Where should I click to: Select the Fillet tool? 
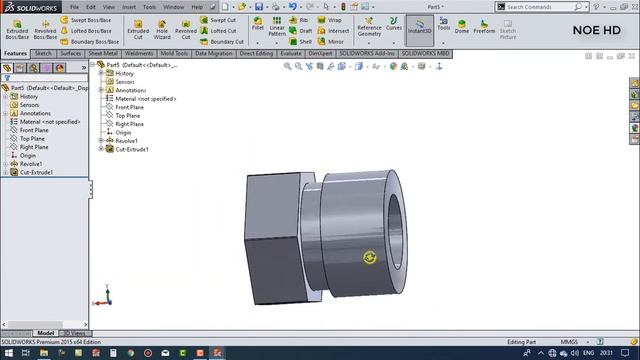point(258,24)
